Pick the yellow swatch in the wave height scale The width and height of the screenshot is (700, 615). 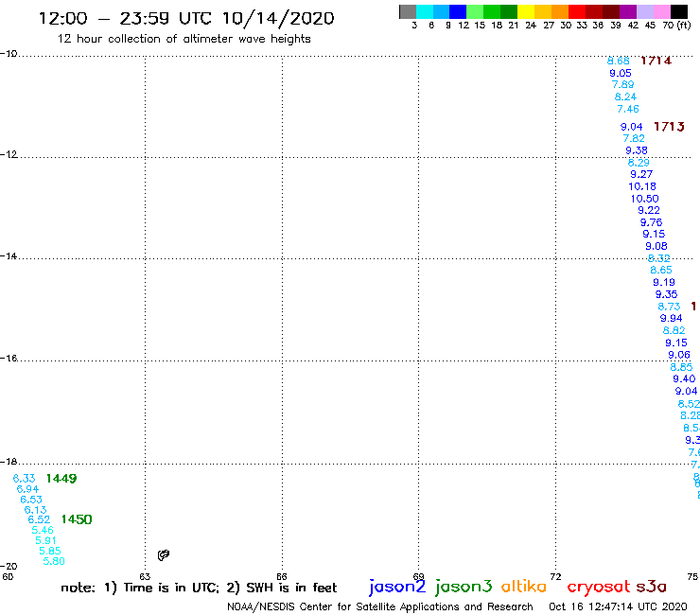[x=526, y=11]
